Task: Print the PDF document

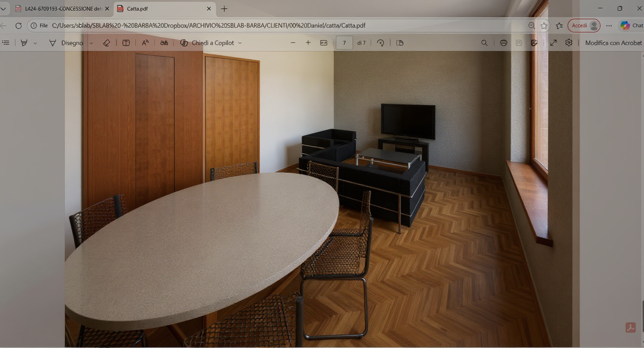Action: [x=503, y=43]
